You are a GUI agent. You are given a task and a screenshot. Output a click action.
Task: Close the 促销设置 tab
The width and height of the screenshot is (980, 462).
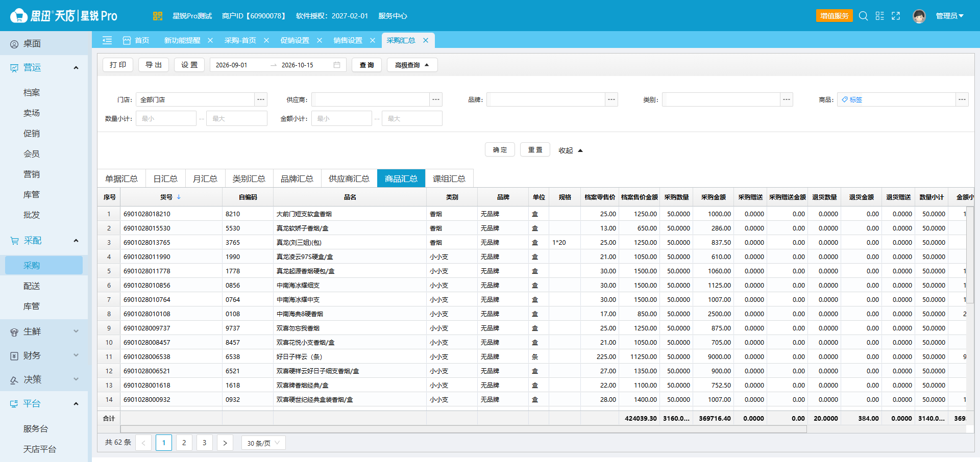click(320, 40)
